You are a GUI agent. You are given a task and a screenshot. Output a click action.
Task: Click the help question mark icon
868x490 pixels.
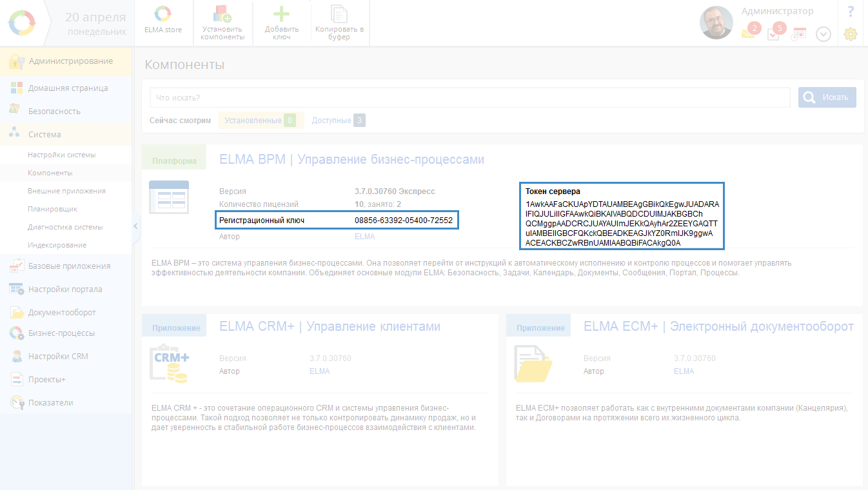pos(851,12)
